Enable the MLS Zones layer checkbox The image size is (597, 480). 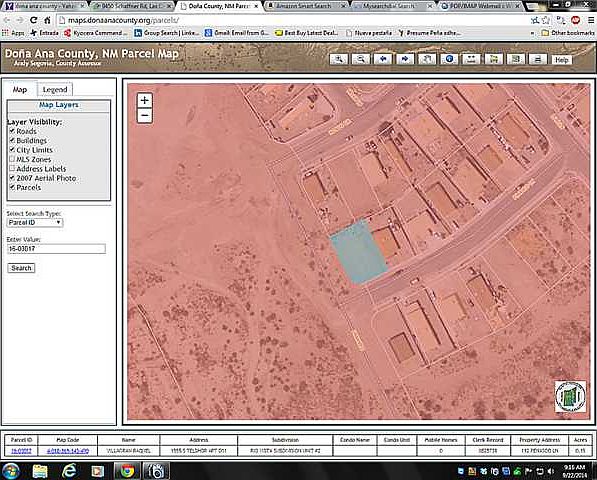[12, 159]
